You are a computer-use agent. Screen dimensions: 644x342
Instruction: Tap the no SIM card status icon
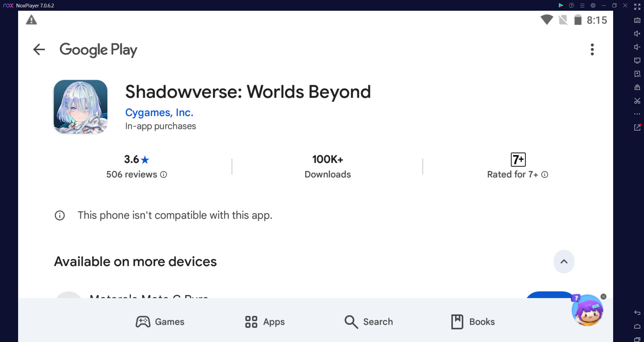563,20
